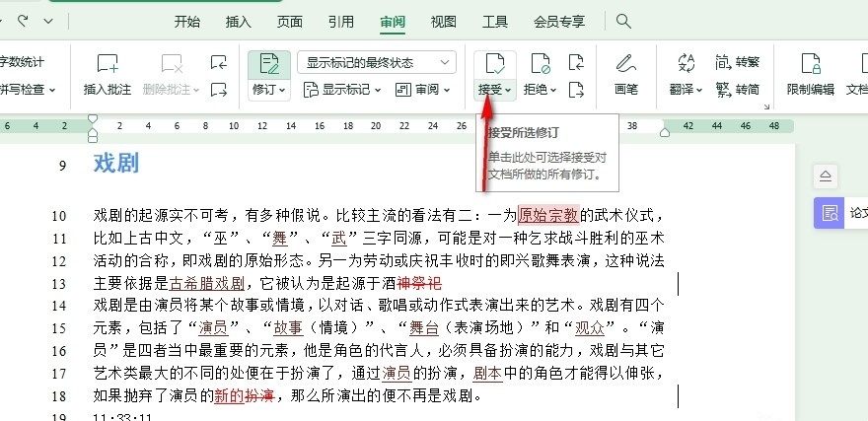Open the 剧本 link
Viewport: 868px width, 421px height.
tap(487, 374)
